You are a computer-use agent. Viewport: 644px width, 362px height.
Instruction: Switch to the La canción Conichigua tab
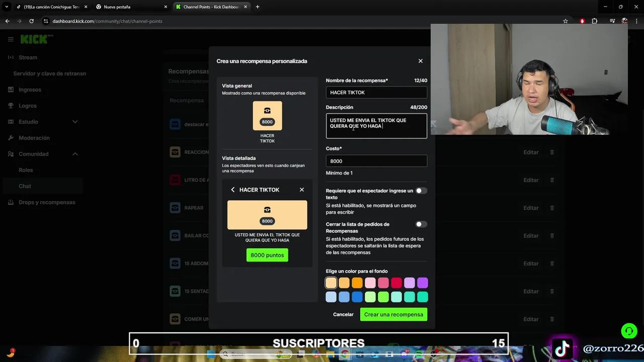(52, 7)
